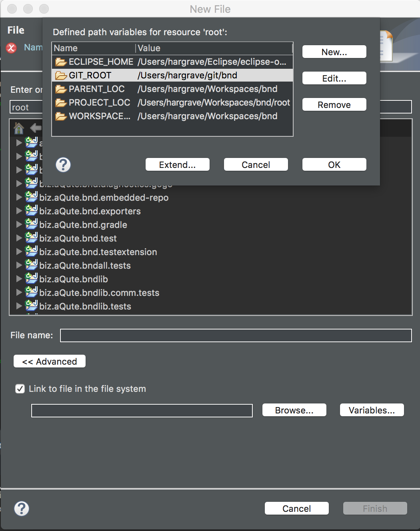Image resolution: width=420 pixels, height=531 pixels.
Task: Click the back arrow in the tree toolbar
Action: pyautogui.click(x=36, y=128)
